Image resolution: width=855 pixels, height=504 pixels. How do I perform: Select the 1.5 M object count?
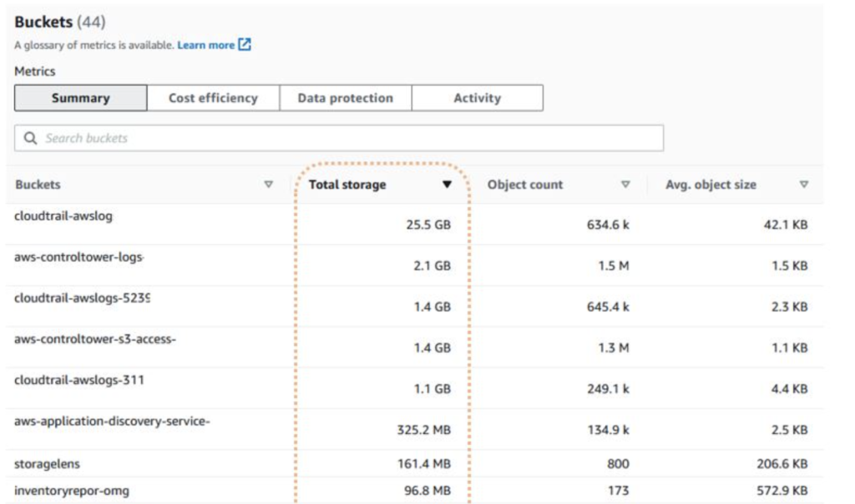click(614, 266)
